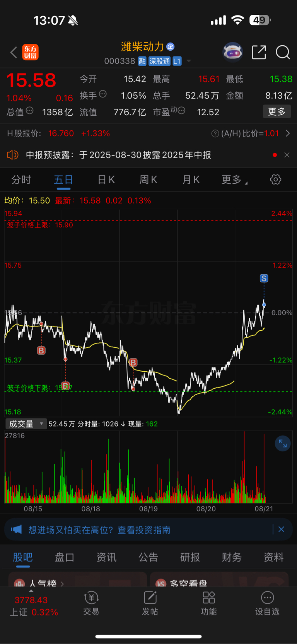Screen dimensions: 297x644
Task: Tap the 深股通 badge
Action: tap(159, 61)
